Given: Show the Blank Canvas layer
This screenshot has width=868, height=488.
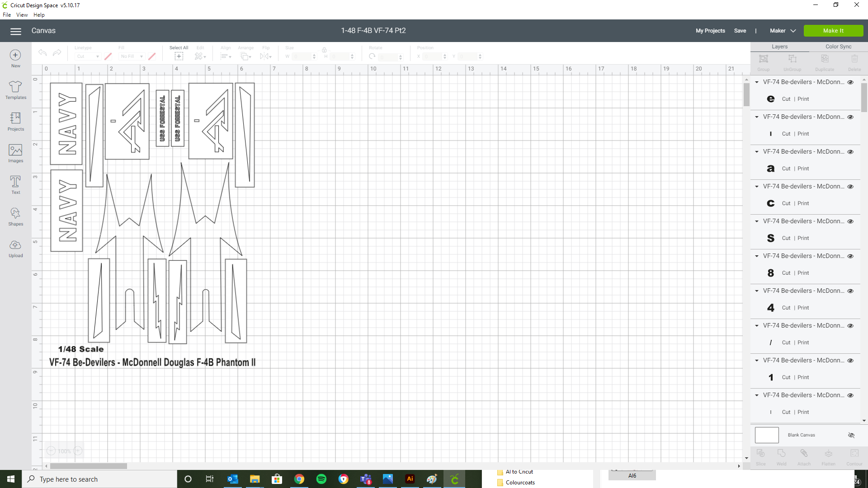Looking at the screenshot, I should pos(851,435).
